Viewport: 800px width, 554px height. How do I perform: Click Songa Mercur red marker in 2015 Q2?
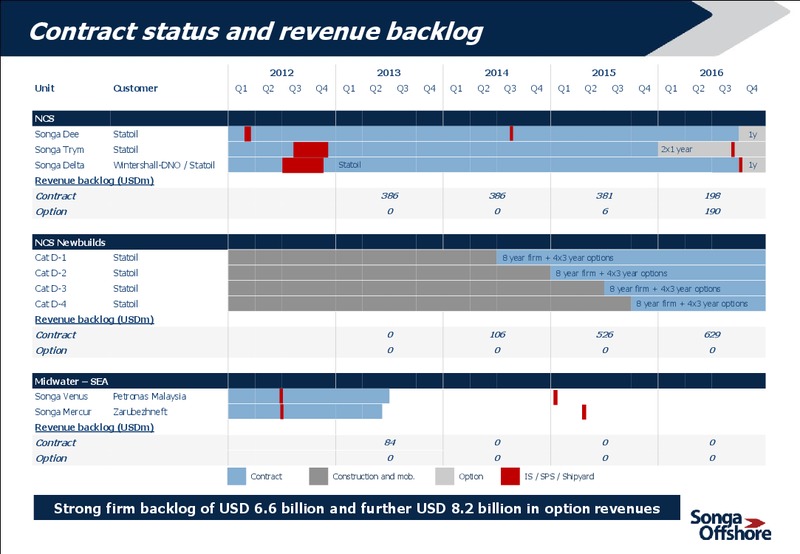coord(584,412)
